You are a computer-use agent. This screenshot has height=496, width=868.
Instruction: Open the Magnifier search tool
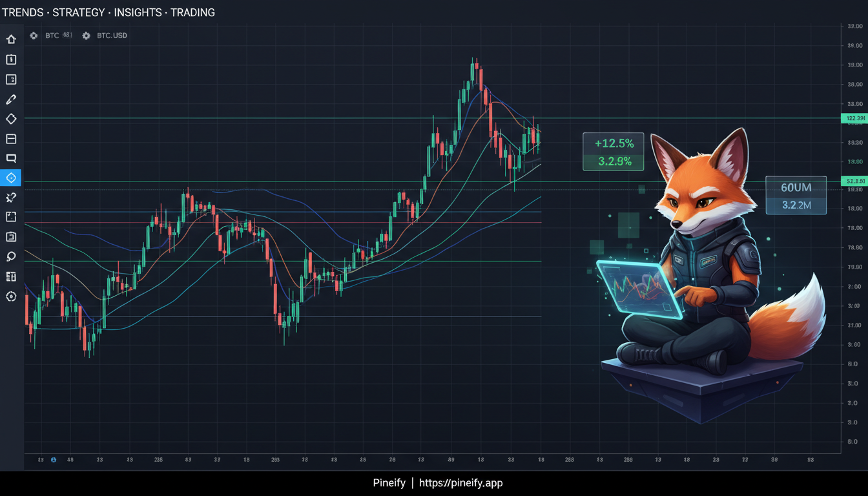coord(10,256)
